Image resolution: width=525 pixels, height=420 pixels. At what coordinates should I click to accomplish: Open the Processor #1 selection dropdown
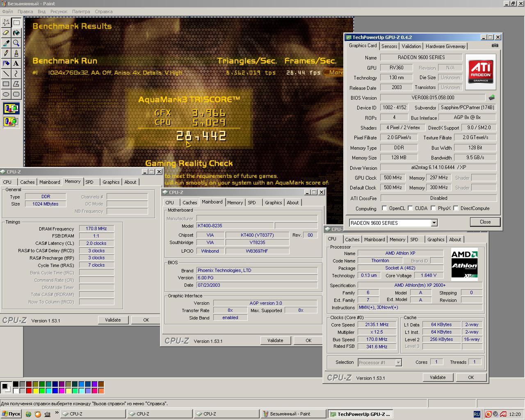[398, 363]
